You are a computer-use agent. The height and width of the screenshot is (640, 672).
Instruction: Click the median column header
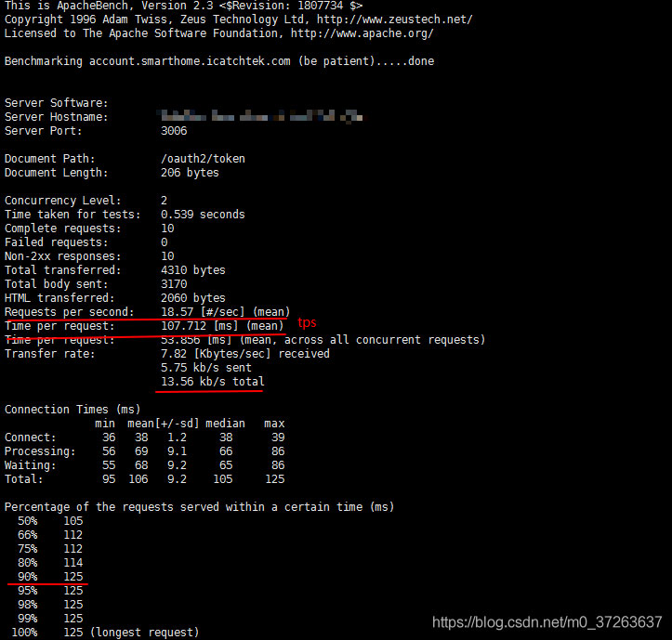tap(226, 424)
